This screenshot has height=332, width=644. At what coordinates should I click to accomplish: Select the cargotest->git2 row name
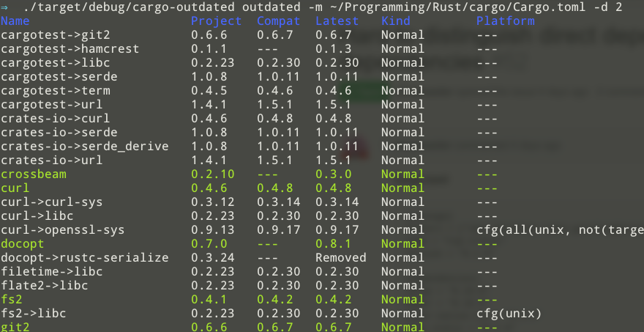point(56,35)
